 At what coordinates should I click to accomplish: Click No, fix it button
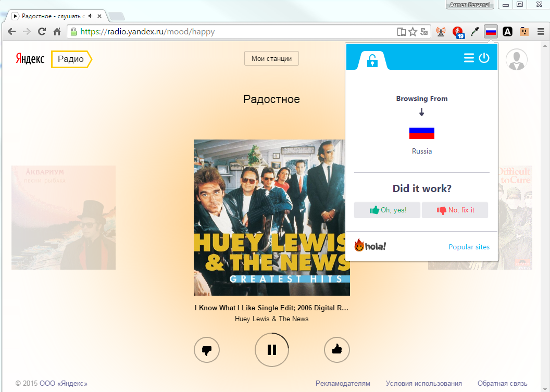[x=455, y=210]
